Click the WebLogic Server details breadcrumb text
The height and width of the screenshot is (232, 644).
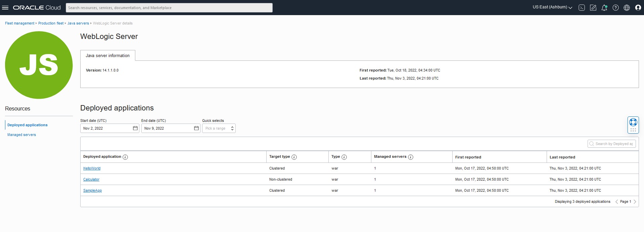[113, 23]
